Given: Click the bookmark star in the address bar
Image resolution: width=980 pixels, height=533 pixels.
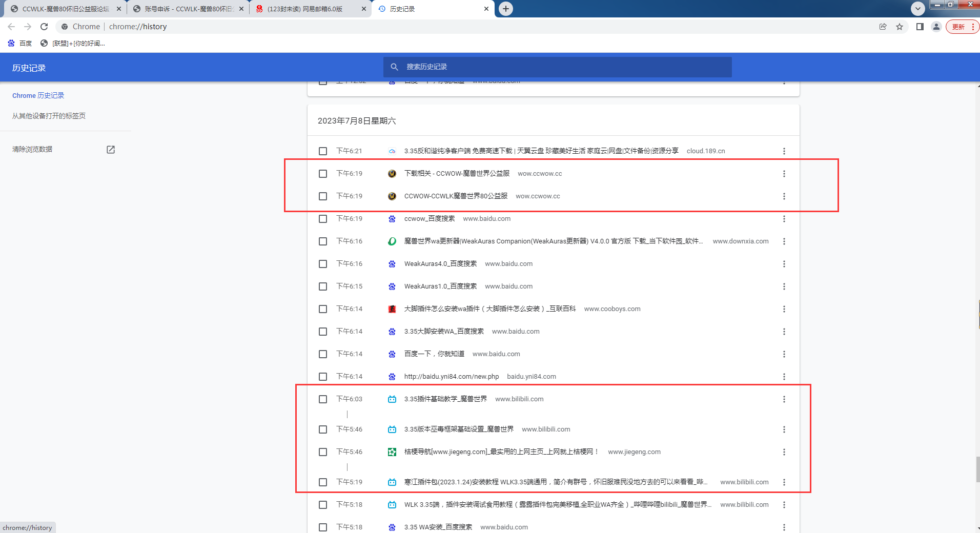Looking at the screenshot, I should 900,26.
